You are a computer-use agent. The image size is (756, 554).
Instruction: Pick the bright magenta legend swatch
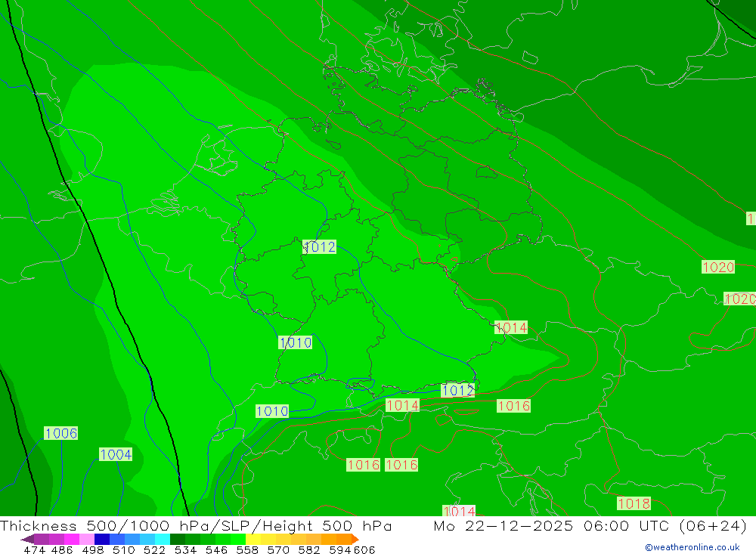point(71,539)
